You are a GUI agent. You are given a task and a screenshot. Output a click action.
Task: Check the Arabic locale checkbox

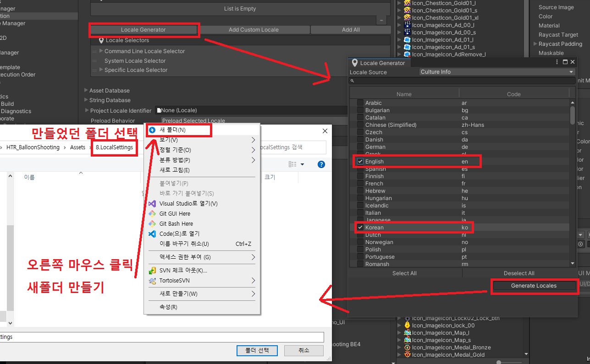(x=360, y=103)
